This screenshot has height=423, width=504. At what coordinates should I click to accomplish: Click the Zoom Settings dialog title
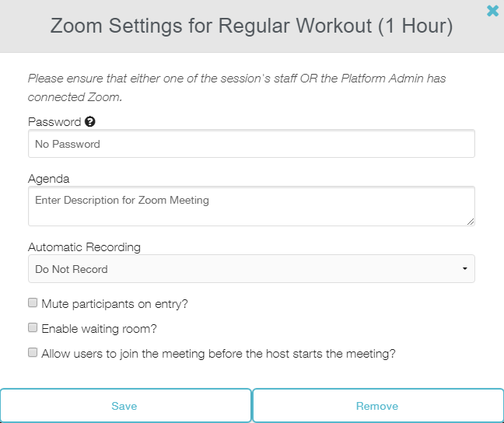(x=251, y=26)
